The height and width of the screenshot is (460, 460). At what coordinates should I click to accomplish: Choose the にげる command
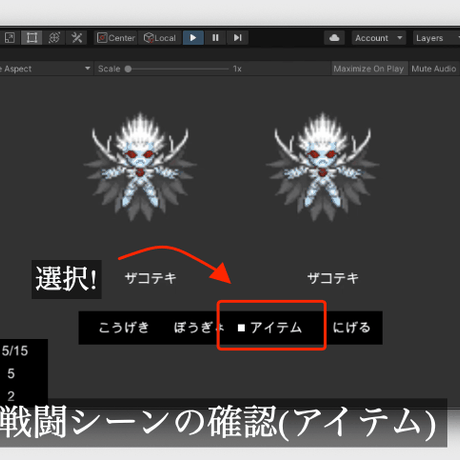[352, 327]
